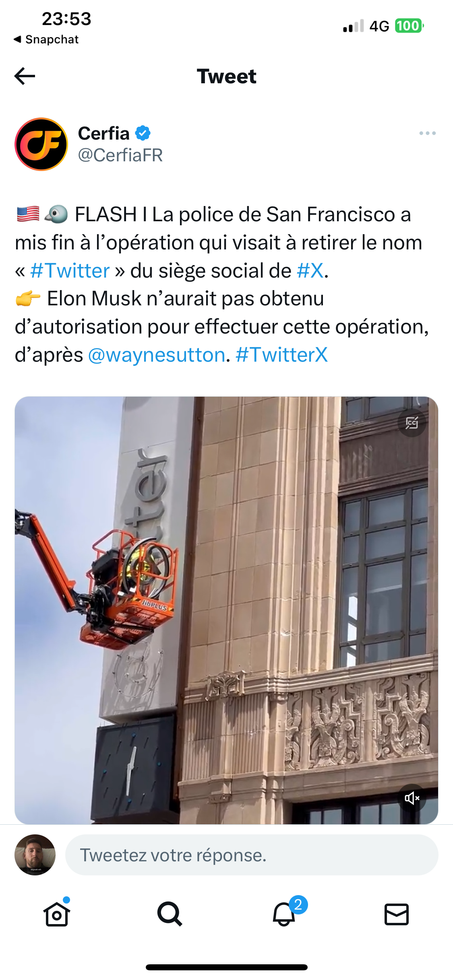Open the @waynesutton mention
Viewport: 453px width, 980px height.
pyautogui.click(x=156, y=355)
